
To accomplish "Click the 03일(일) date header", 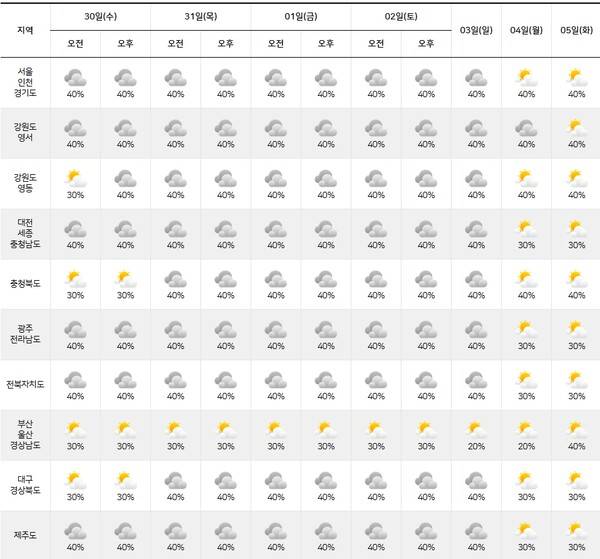I will [x=476, y=30].
